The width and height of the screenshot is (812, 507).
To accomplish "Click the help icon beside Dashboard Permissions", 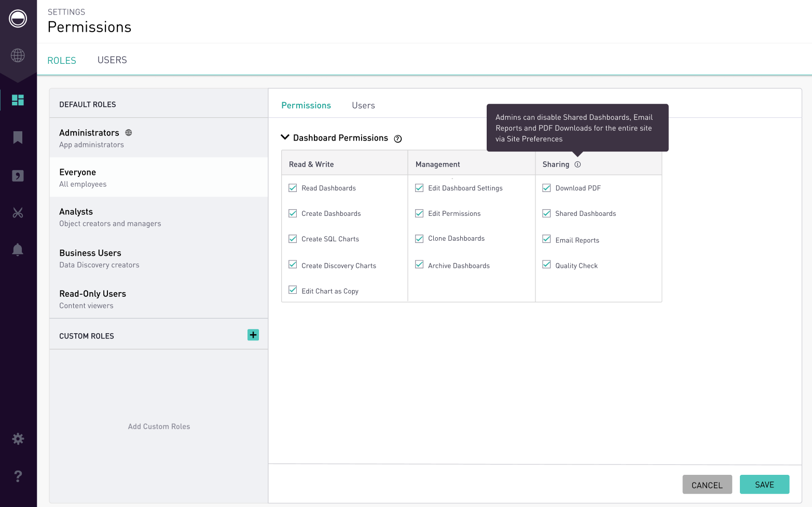I will [x=398, y=139].
